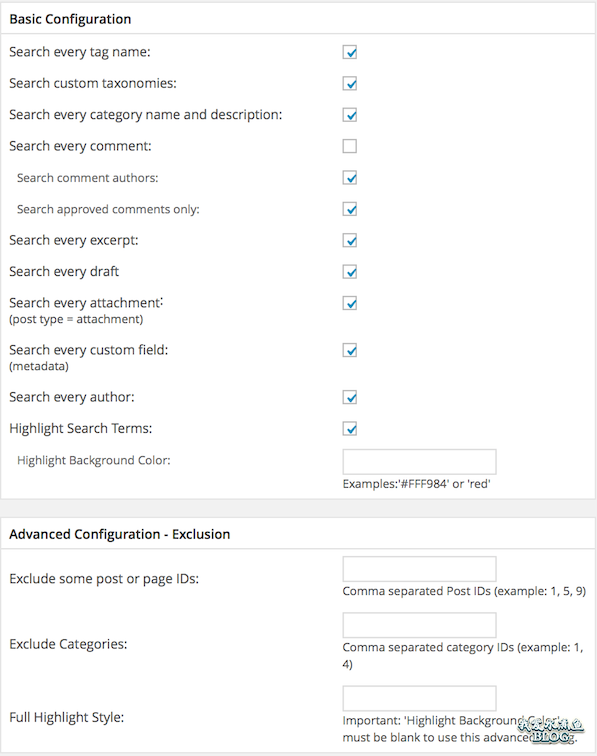Click the 'Highlight Background Color:' label
The image size is (597, 756).
[94, 460]
